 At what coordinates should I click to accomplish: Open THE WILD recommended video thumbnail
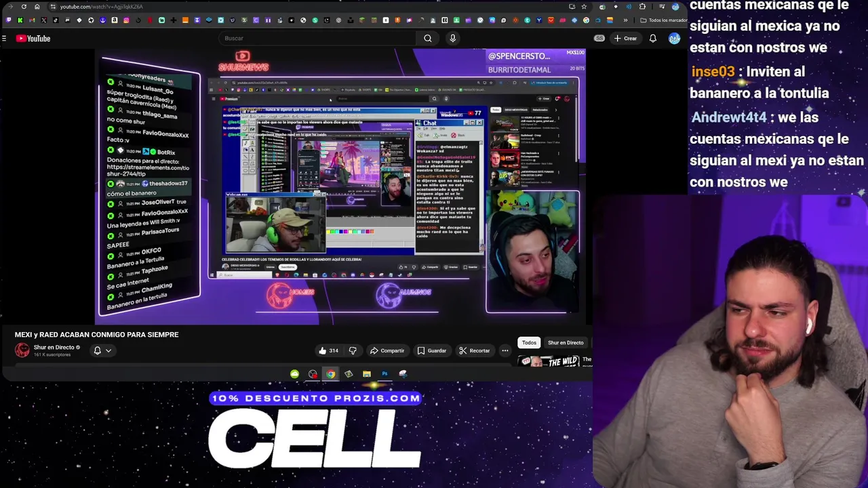pos(549,361)
